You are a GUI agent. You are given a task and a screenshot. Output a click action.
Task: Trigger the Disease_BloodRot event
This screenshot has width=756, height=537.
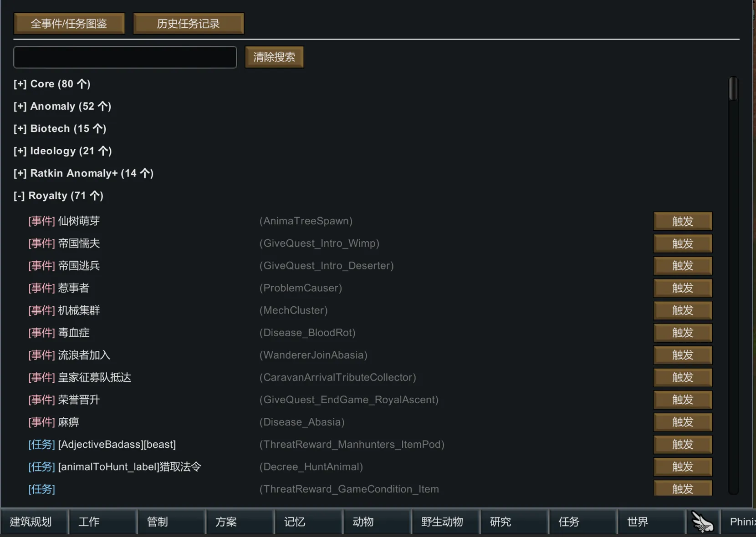pyautogui.click(x=682, y=333)
